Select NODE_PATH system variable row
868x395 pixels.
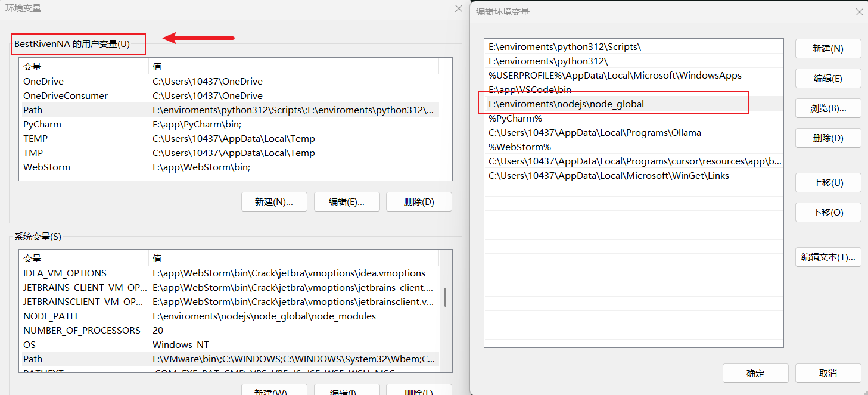(50, 316)
